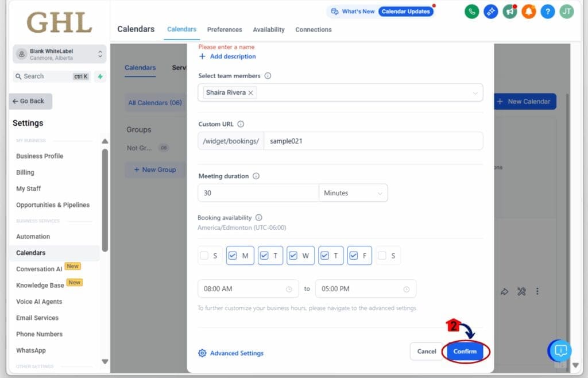The width and height of the screenshot is (588, 378).
Task: Click the Confirm button
Action: tap(465, 352)
